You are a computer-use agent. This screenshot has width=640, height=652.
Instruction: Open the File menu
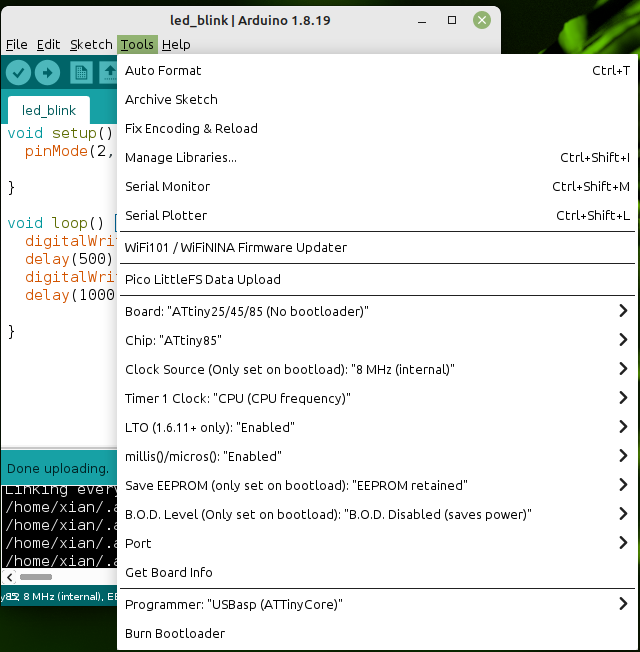tap(17, 44)
